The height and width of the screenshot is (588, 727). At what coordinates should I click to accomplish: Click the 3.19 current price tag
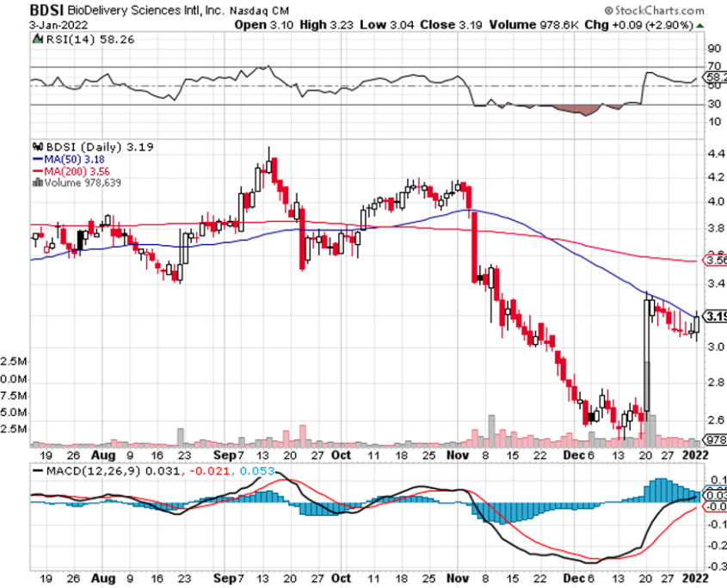715,315
